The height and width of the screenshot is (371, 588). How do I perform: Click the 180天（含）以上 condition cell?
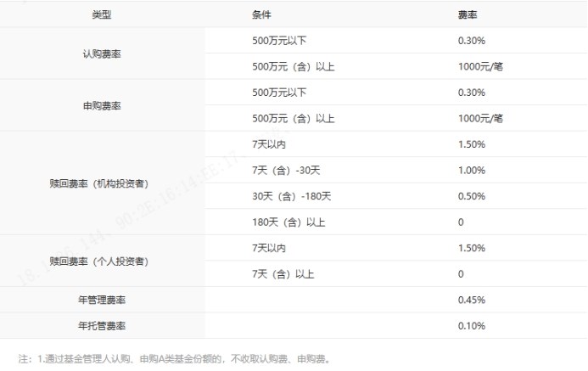pyautogui.click(x=288, y=222)
